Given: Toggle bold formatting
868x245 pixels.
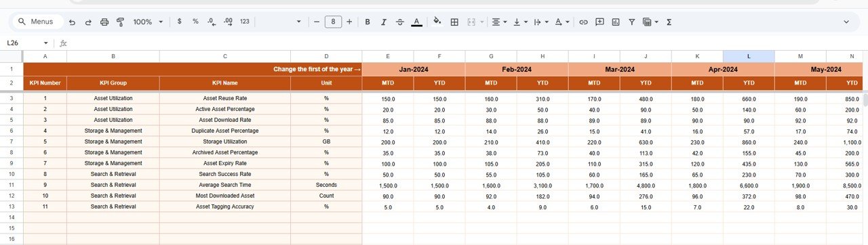Looking at the screenshot, I should click(368, 22).
